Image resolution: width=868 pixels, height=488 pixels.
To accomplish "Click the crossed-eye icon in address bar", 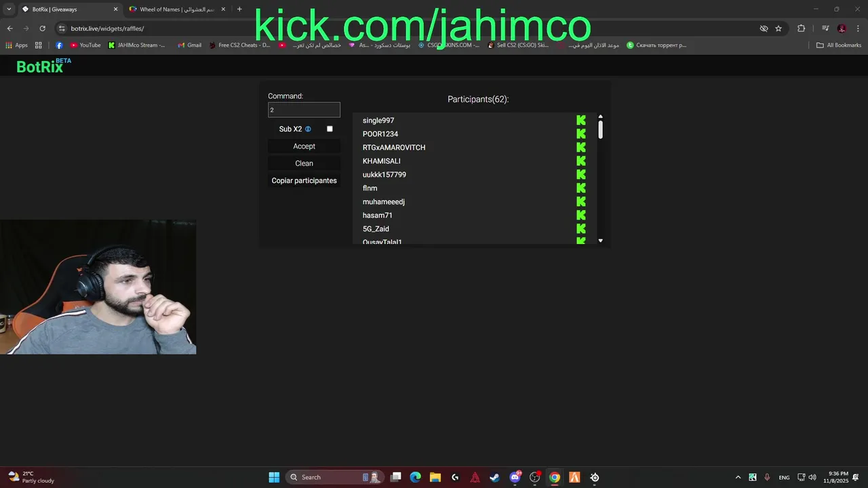I will point(764,28).
